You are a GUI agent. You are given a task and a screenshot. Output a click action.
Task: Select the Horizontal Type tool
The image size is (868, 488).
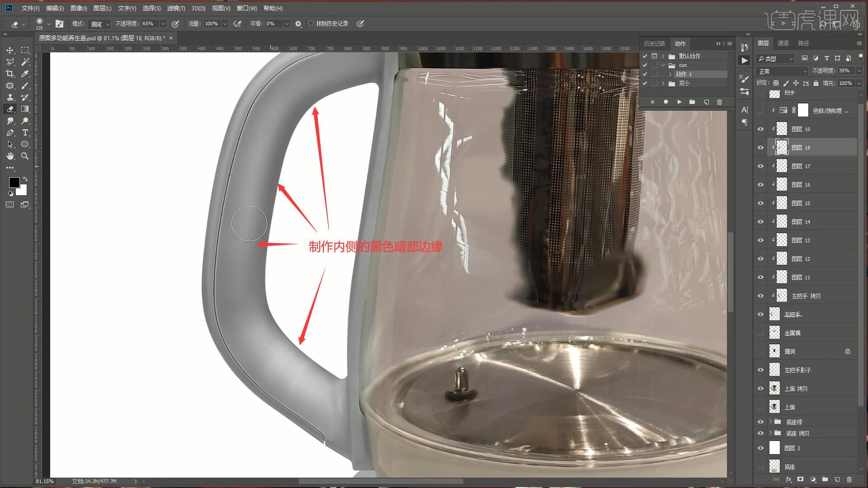click(x=25, y=132)
